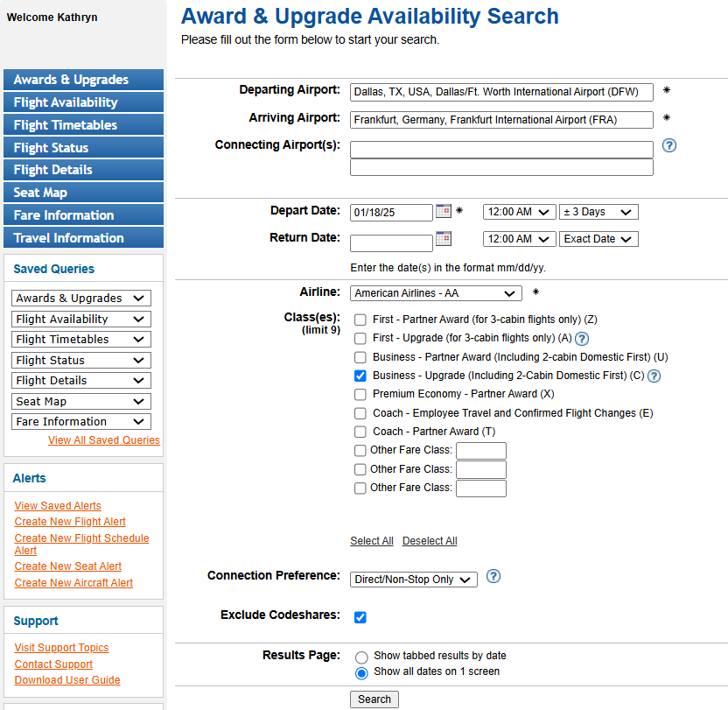Open help for First - Upgrade class
The height and width of the screenshot is (710, 728).
(583, 338)
